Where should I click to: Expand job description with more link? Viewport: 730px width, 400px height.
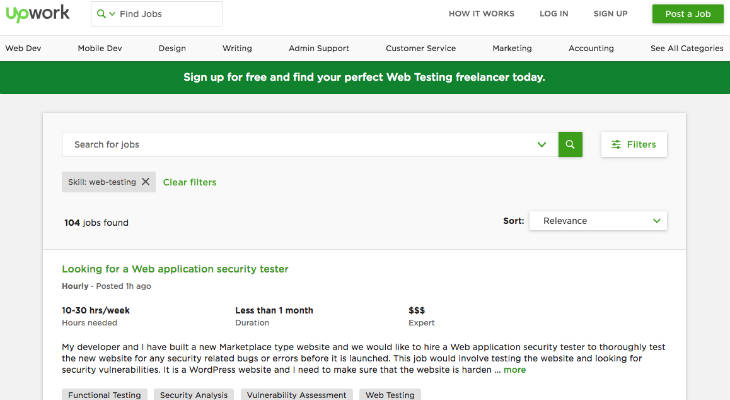pos(514,370)
